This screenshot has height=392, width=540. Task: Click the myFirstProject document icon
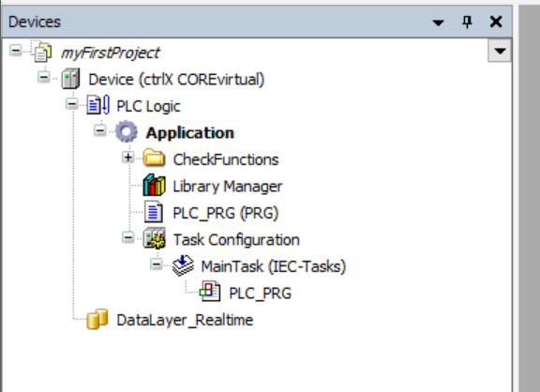click(43, 52)
